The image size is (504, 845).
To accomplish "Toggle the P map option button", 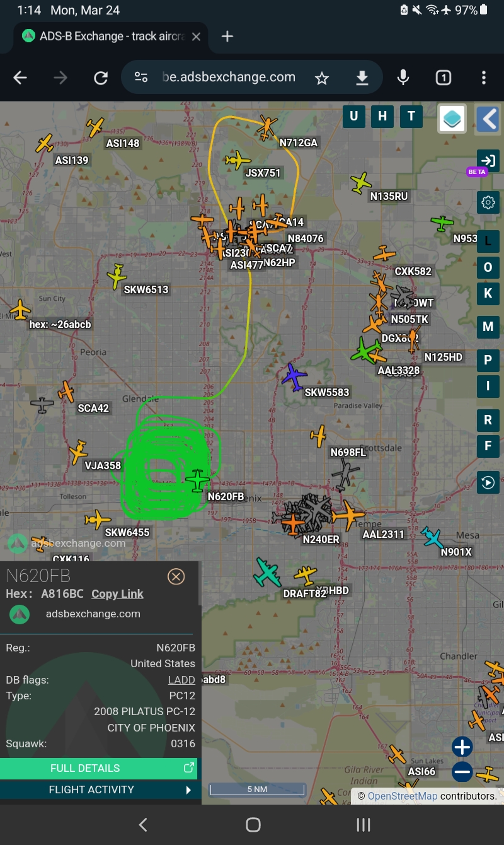I will click(x=488, y=360).
